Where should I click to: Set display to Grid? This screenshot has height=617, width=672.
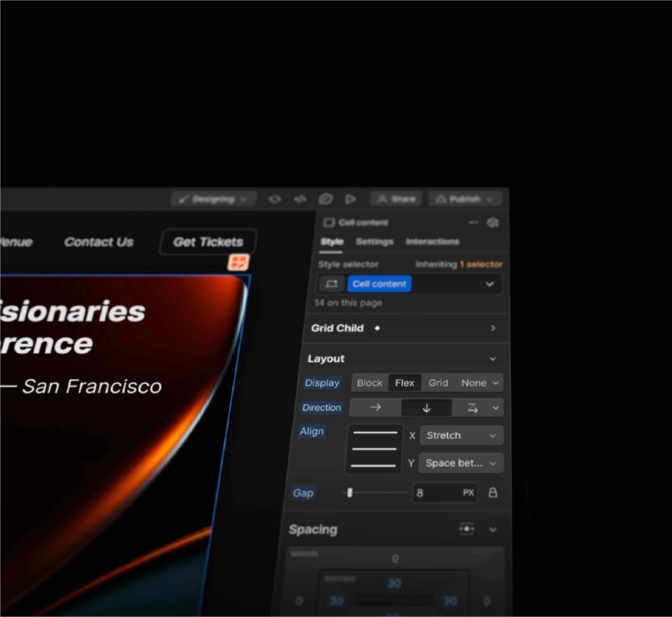pos(438,383)
